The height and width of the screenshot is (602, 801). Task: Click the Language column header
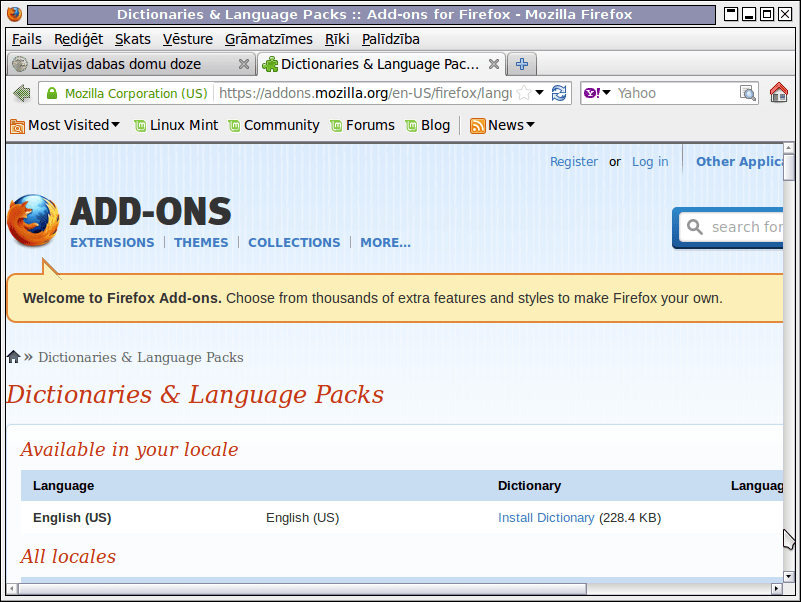coord(63,485)
